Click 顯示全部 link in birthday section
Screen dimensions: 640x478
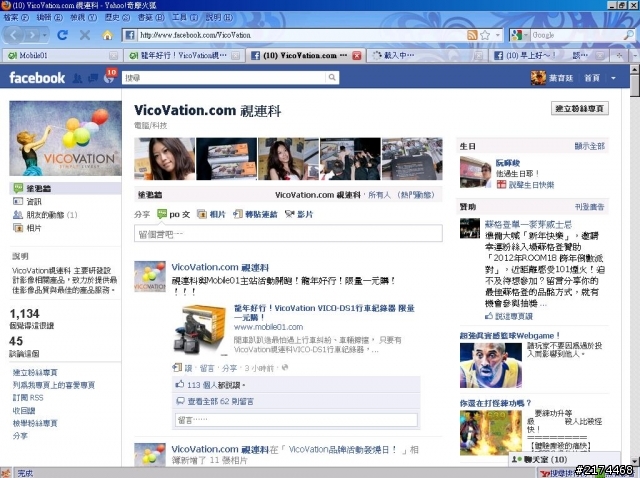[589, 146]
